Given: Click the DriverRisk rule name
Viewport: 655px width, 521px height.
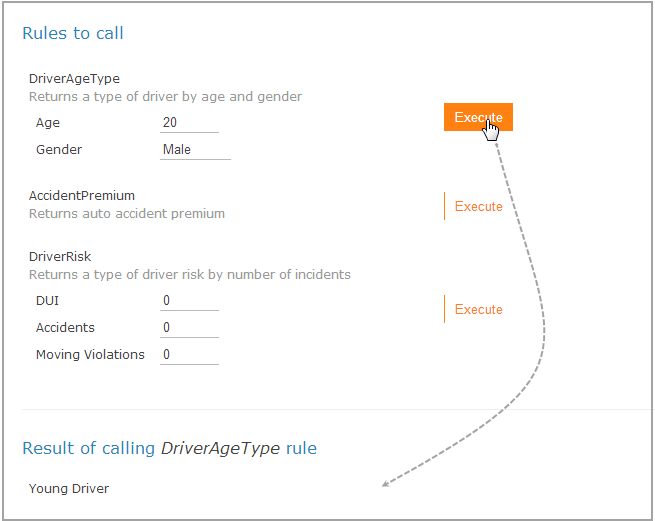Looking at the screenshot, I should click(60, 256).
